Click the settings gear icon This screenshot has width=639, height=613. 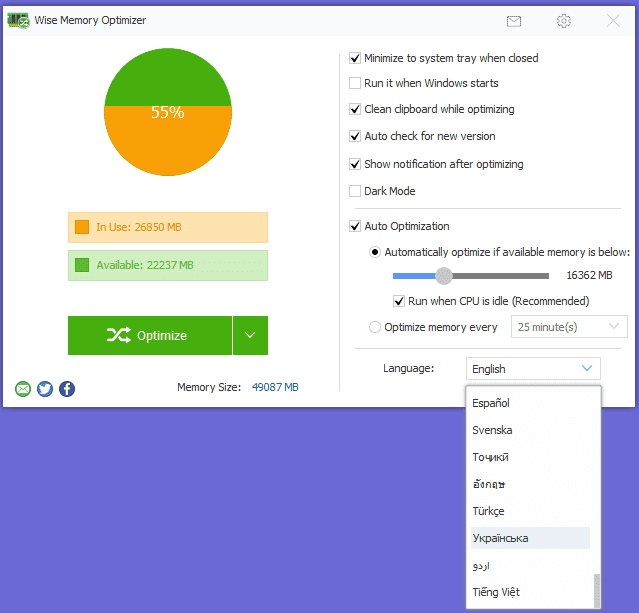tap(564, 21)
